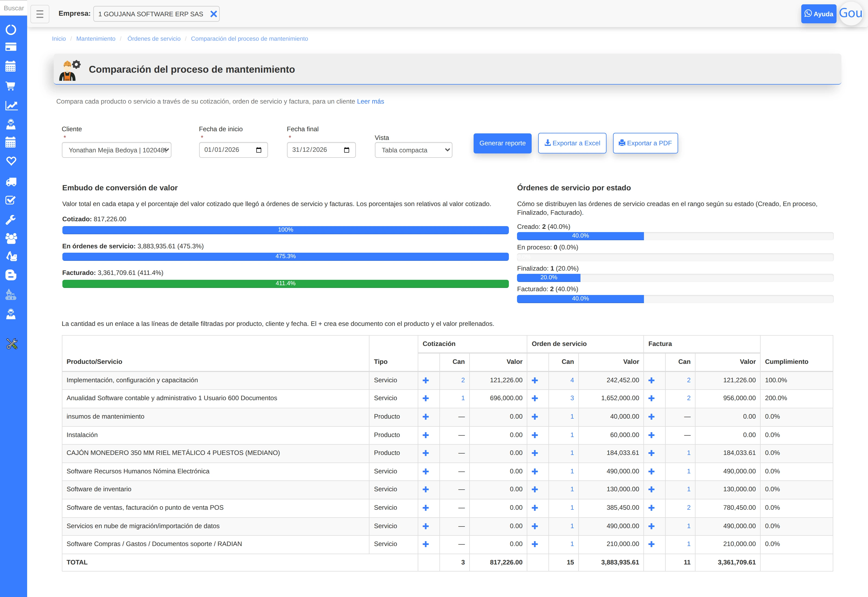Open the Fecha de inicio calendar picker
The image size is (868, 597).
click(x=259, y=150)
